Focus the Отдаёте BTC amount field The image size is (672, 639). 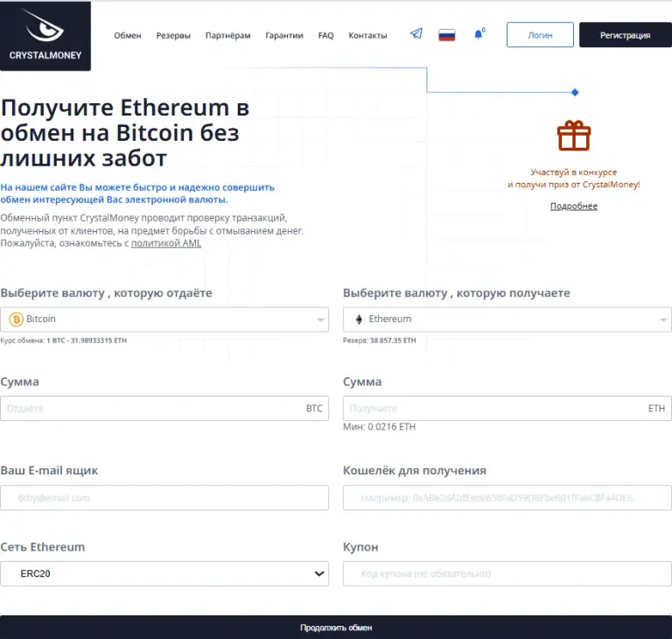click(164, 408)
